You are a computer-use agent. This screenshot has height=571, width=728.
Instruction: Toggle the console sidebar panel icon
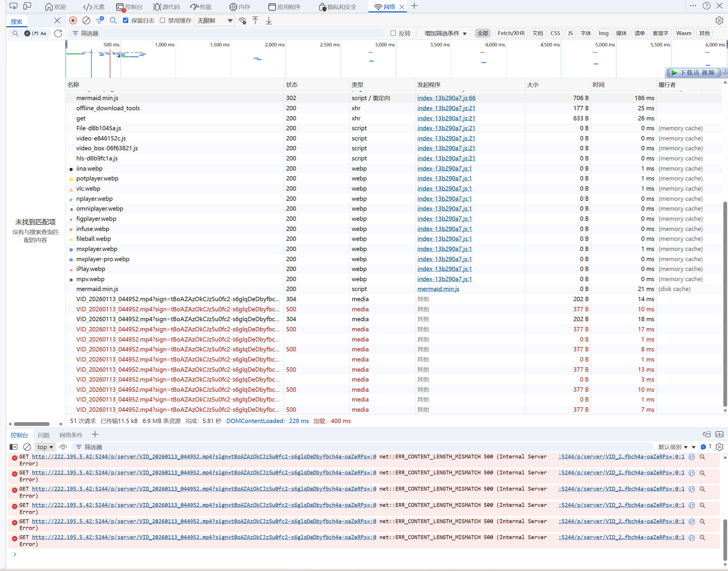pyautogui.click(x=14, y=447)
